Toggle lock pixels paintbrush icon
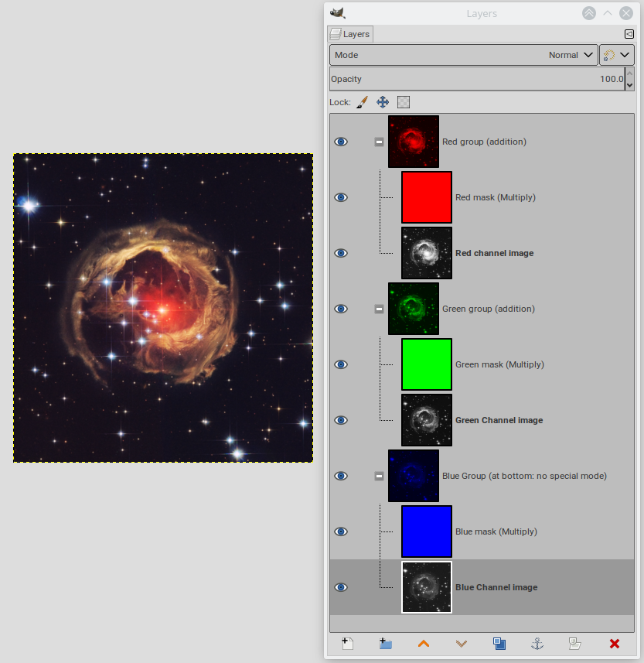This screenshot has width=644, height=663. point(362,102)
